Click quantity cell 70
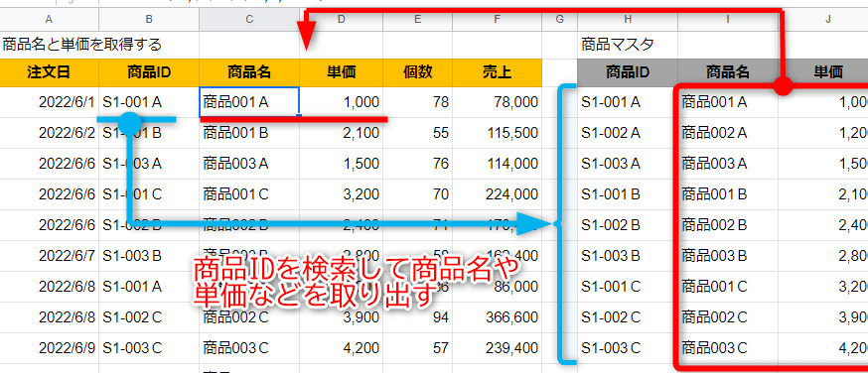This screenshot has height=373, width=868. 417,194
